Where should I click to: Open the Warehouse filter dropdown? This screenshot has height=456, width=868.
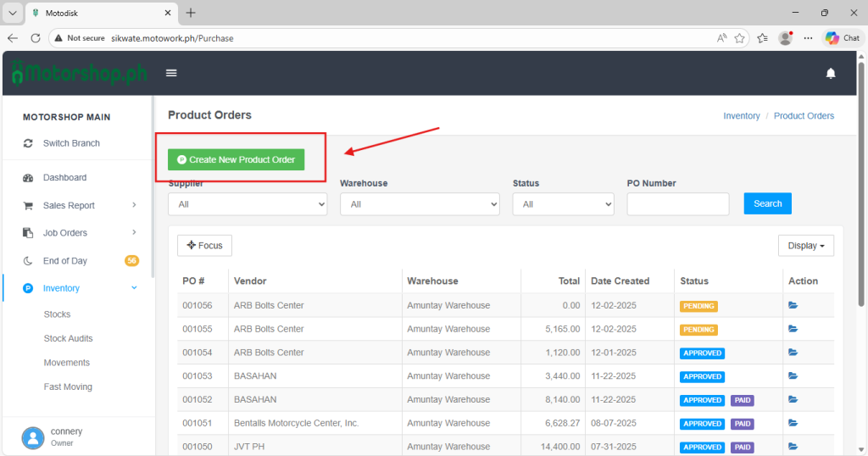pos(420,204)
